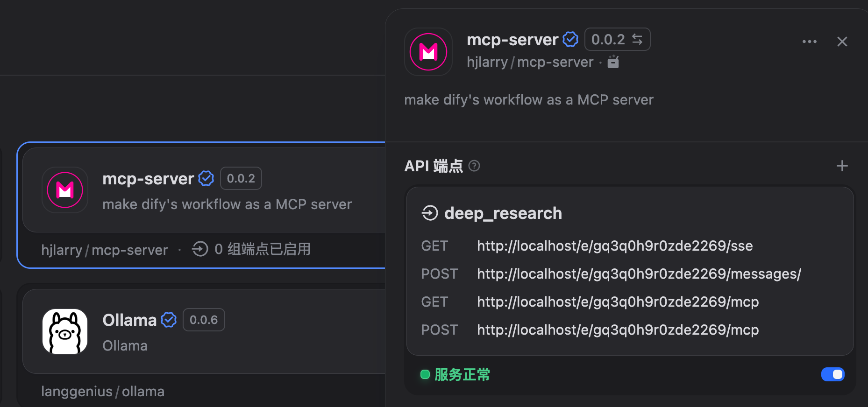Click the help icon beside API 端点

[x=474, y=166]
